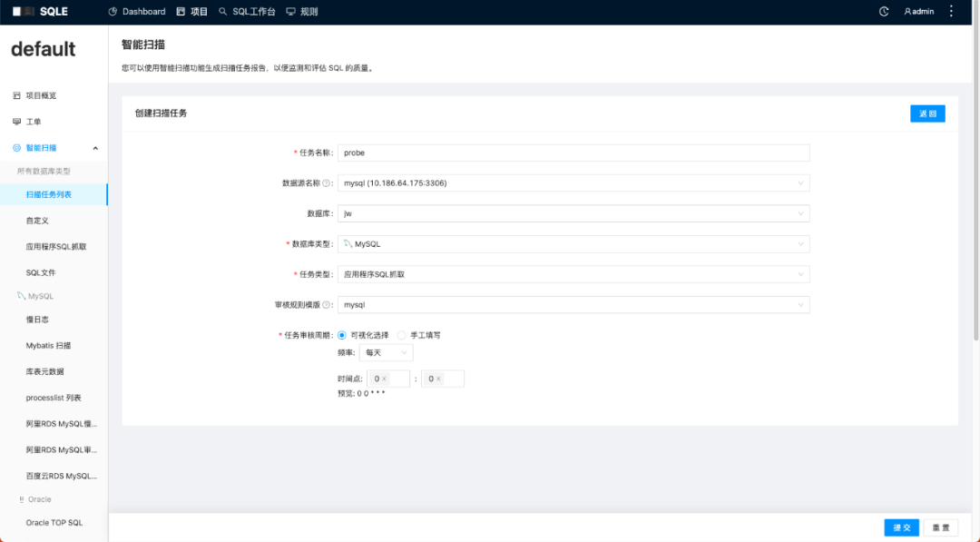
Task: Open the 审核规则模版 dropdown
Action: click(573, 305)
